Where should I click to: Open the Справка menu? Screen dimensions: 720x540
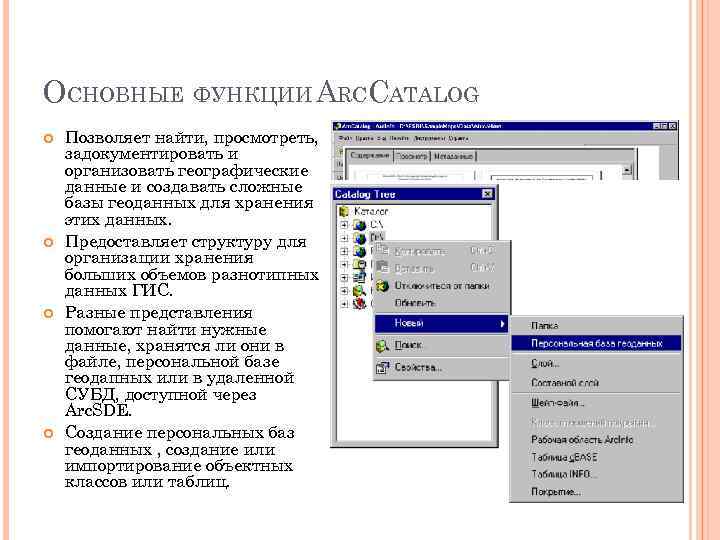tap(458, 138)
